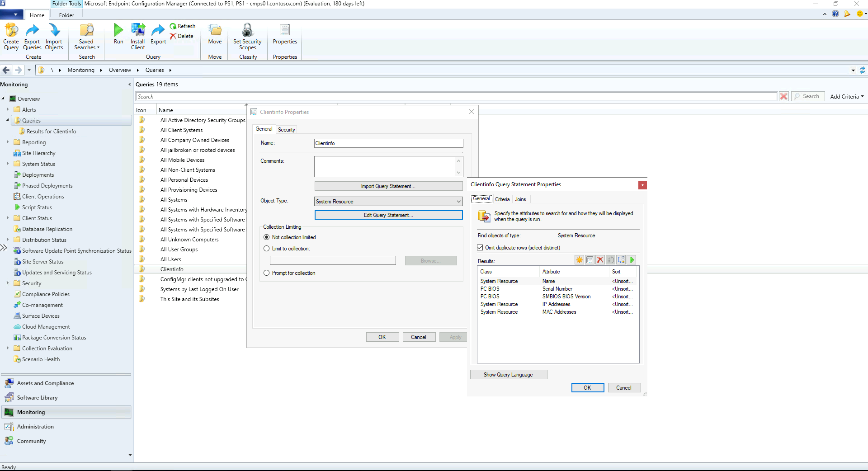Open the Criteria tab in Query Statement Properties
Image resolution: width=868 pixels, height=471 pixels.
pos(502,199)
